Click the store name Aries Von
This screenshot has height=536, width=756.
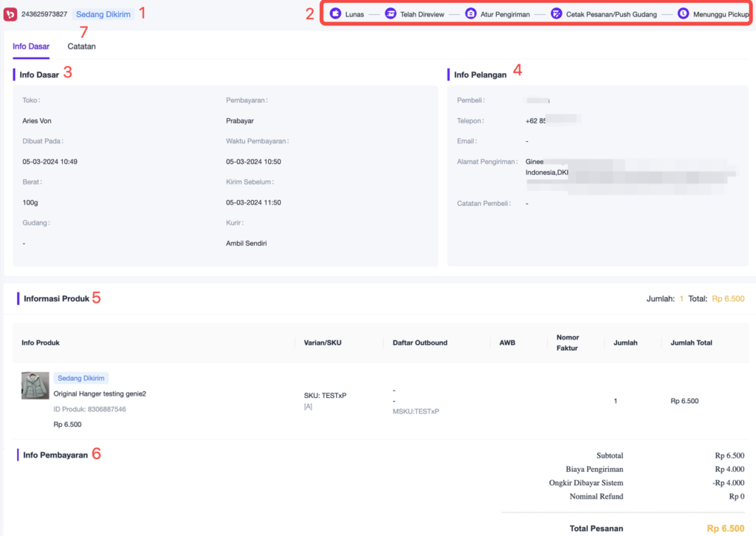[37, 120]
